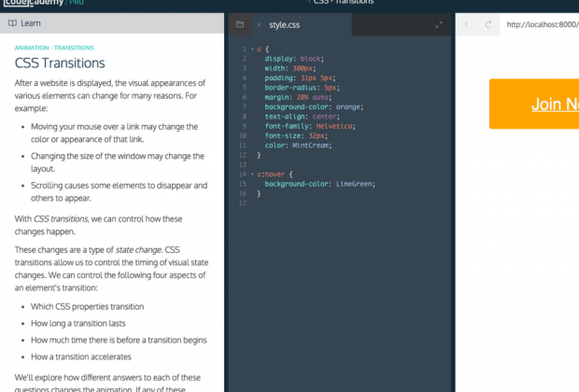The width and height of the screenshot is (579, 392).
Task: Click 'How much time there is before' bullet
Action: (x=119, y=340)
